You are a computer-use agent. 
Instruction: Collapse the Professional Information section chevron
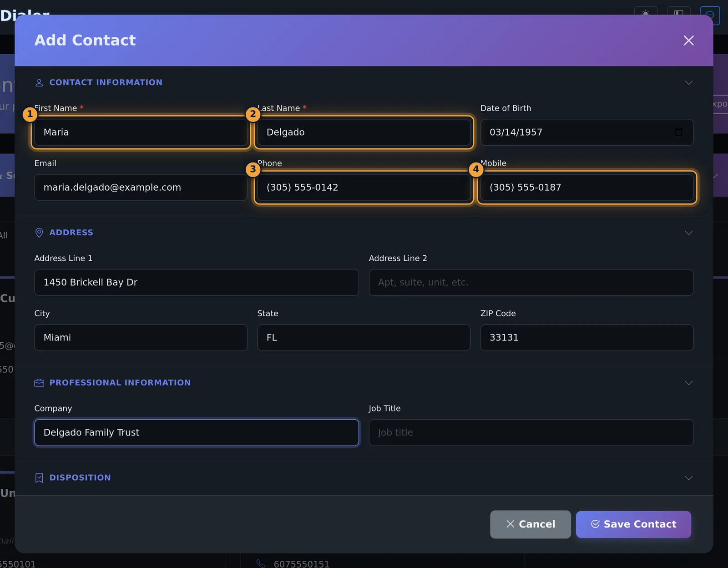pyautogui.click(x=688, y=383)
